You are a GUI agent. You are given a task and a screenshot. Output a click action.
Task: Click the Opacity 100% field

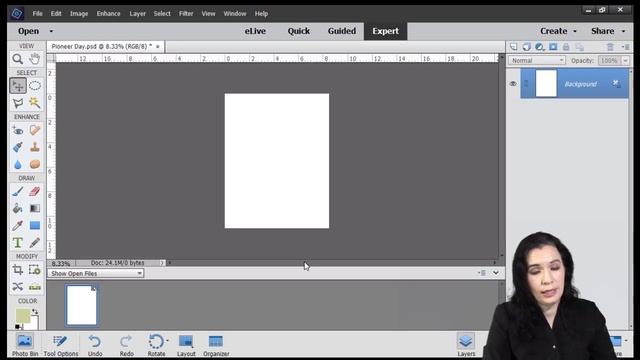coord(609,60)
